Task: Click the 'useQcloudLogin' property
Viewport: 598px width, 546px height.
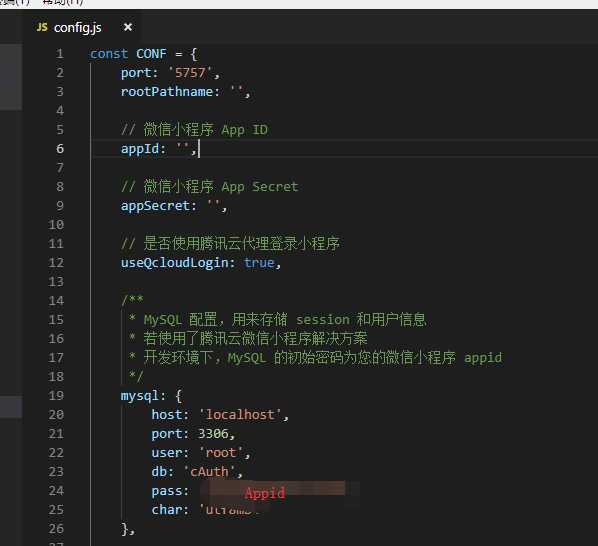Action: (174, 263)
